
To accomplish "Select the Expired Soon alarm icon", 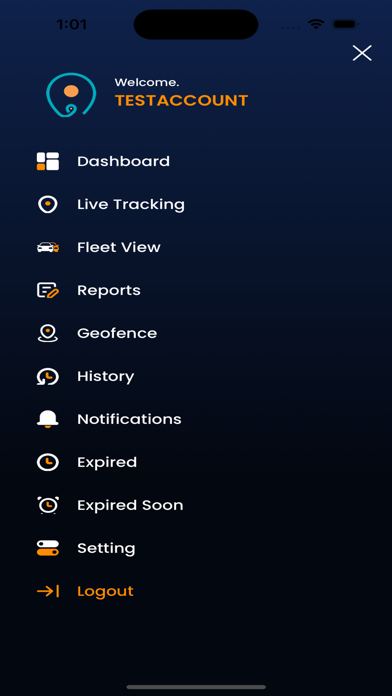I will 48,505.
